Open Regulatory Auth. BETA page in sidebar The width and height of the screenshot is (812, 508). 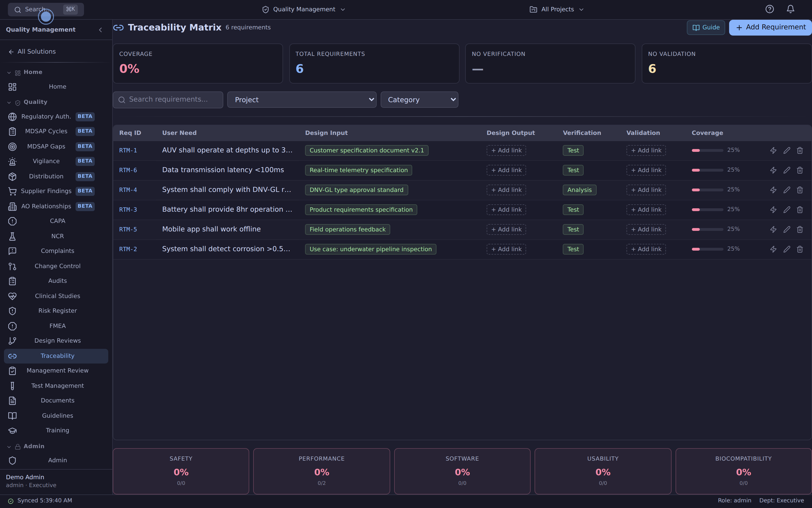(56, 117)
